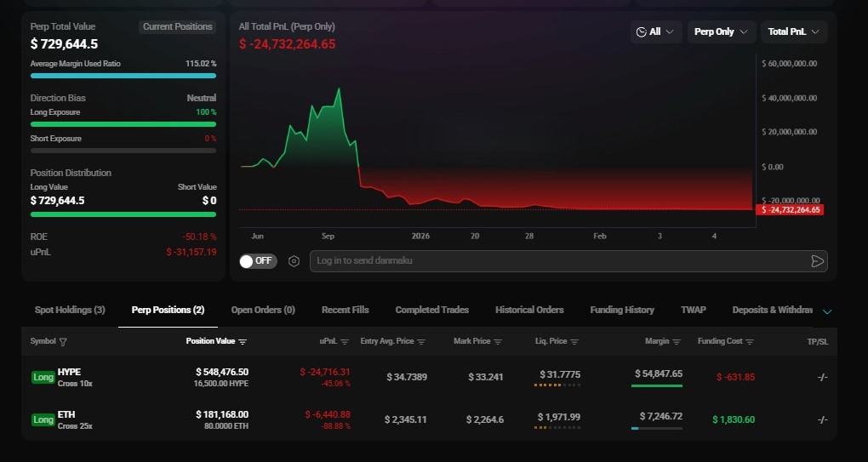This screenshot has height=462, width=868.
Task: Click the Long Exposure progress bar
Action: coord(123,124)
